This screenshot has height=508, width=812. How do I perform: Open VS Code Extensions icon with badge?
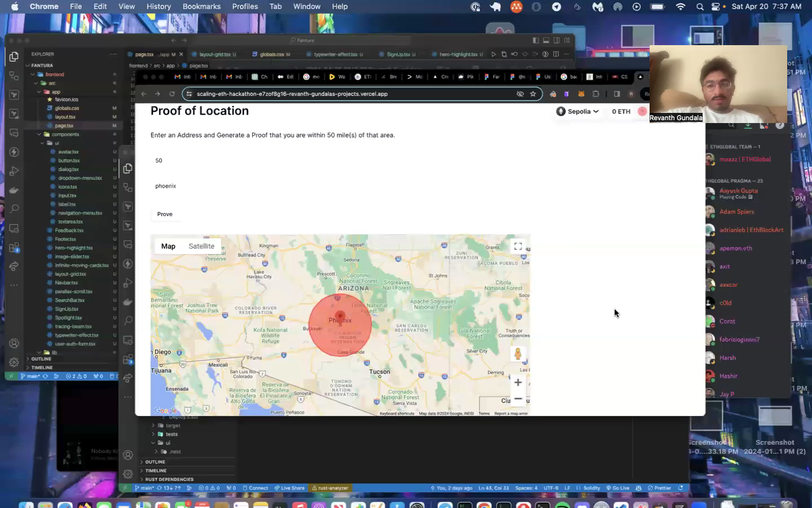14,248
